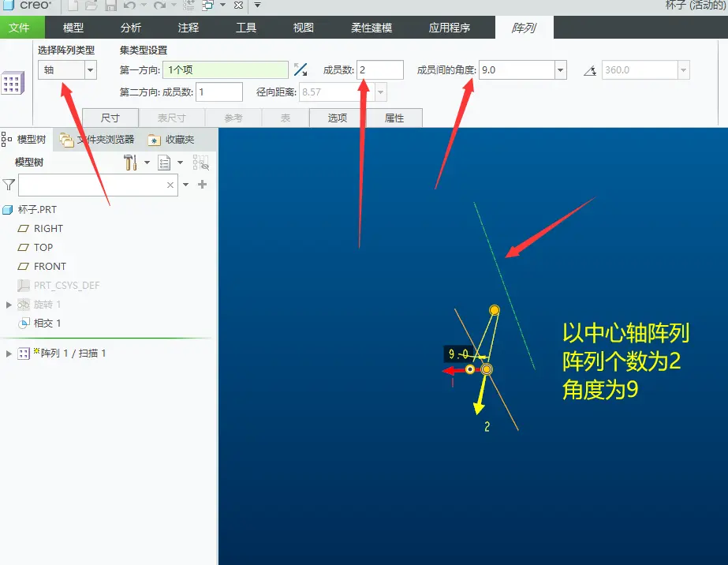Click the flip first direction angle icon
The height and width of the screenshot is (565, 728).
coord(301,69)
